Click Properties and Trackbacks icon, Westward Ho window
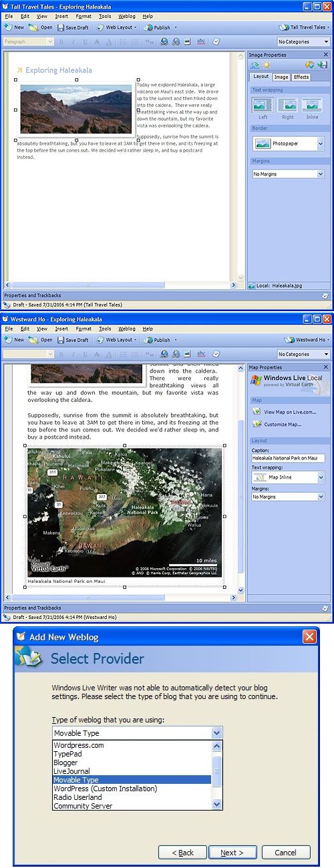 [x=325, y=607]
